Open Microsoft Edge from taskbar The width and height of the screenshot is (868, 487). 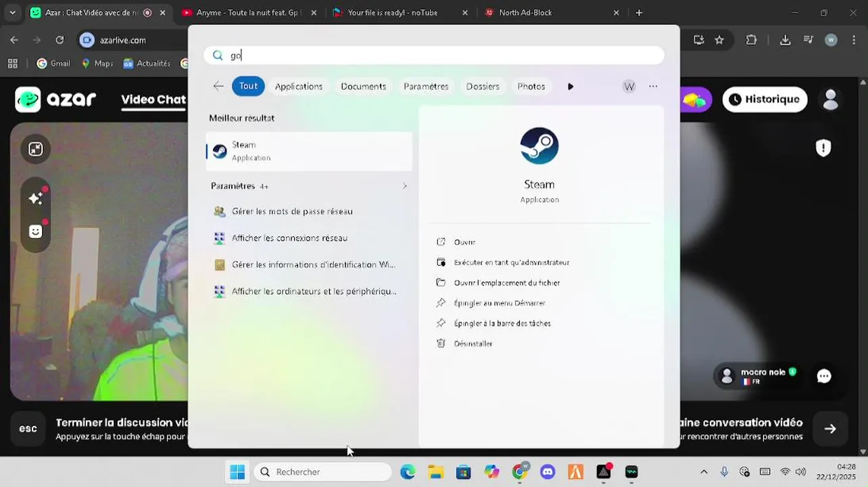(x=408, y=472)
